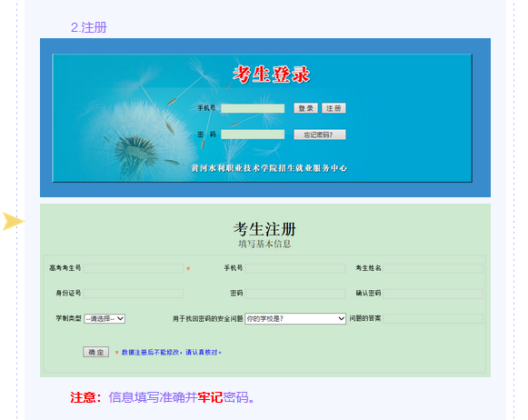
Task: Click the 2.注册 section heading
Action: tap(88, 27)
